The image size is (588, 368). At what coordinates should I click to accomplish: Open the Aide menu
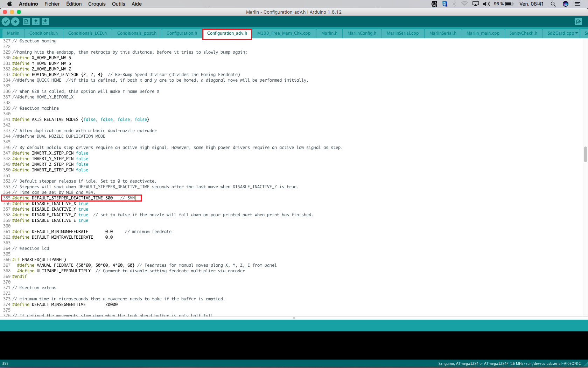coord(136,4)
